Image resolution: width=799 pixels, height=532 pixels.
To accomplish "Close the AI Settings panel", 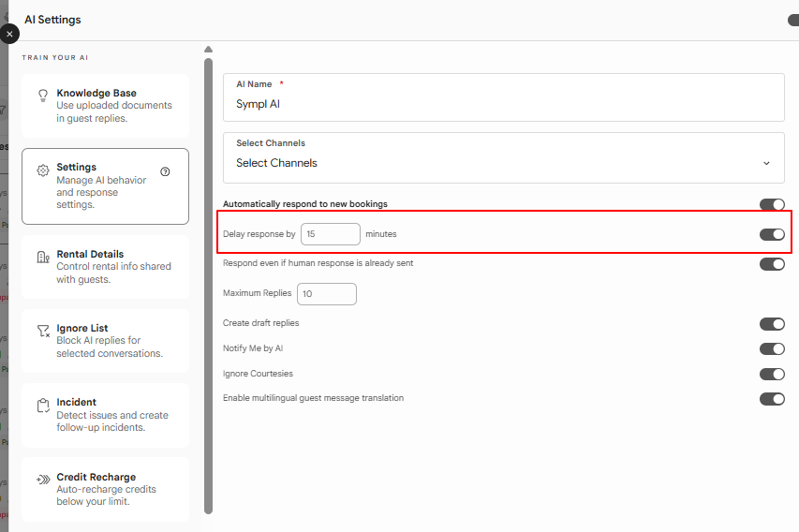I will 9,34.
